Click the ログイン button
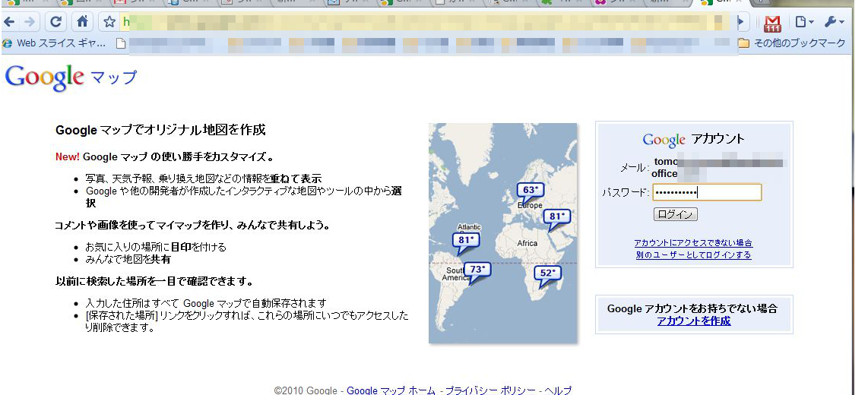The width and height of the screenshot is (868, 395). click(676, 214)
